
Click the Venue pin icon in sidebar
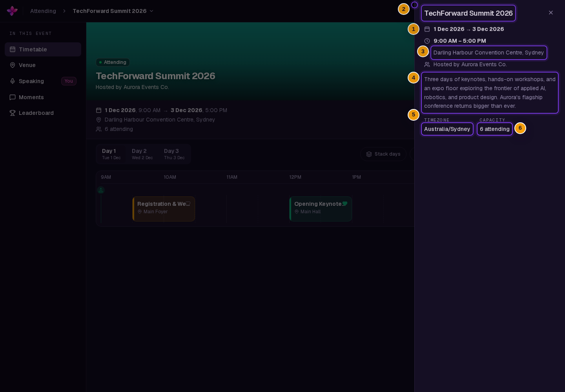click(13, 65)
